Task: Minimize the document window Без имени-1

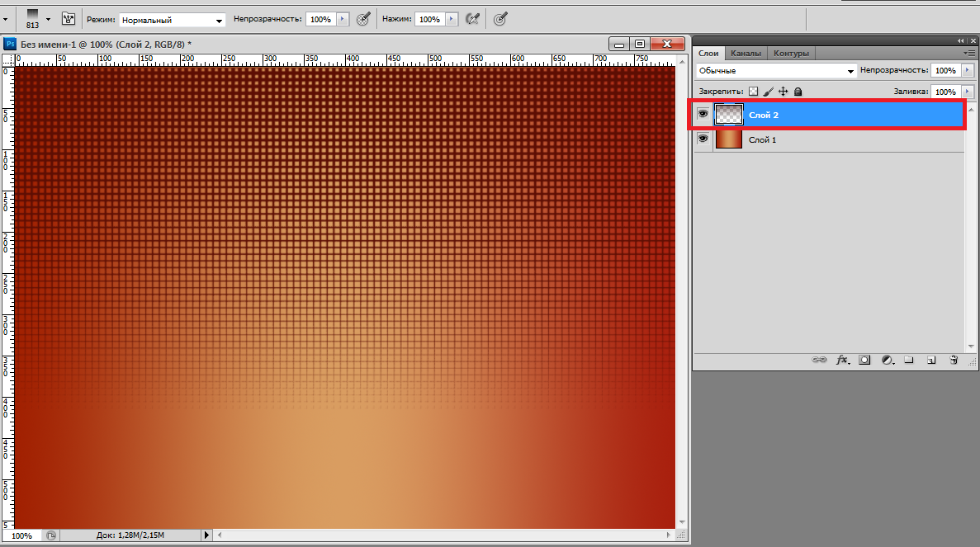Action: click(x=618, y=44)
